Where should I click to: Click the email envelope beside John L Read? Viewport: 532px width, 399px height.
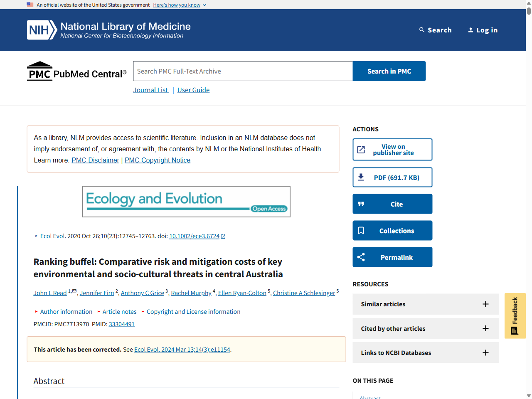pyautogui.click(x=74, y=291)
